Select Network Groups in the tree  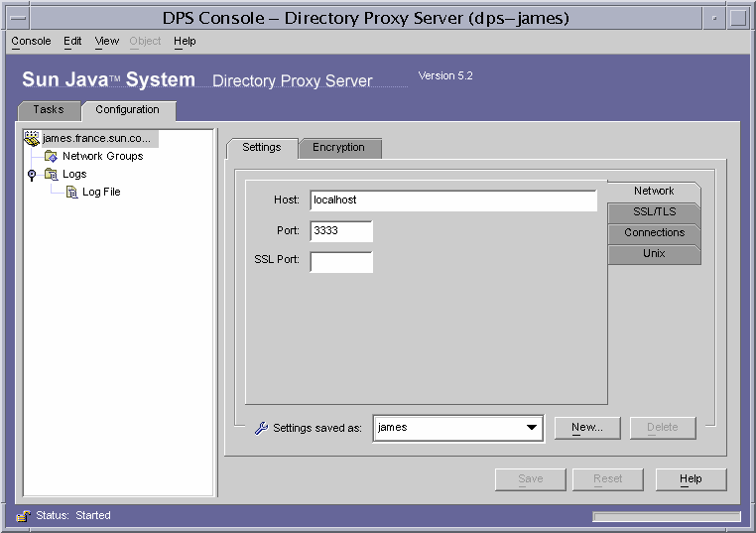(x=103, y=156)
